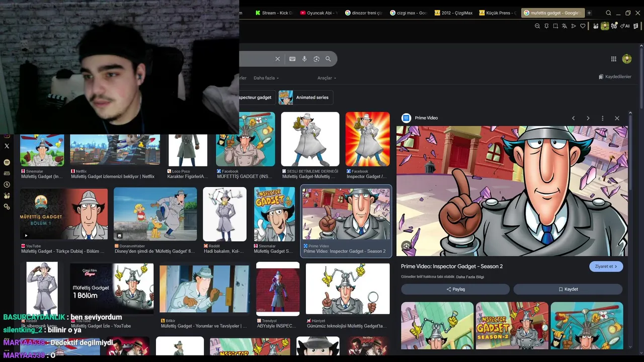Close the image preview panel

(x=617, y=118)
